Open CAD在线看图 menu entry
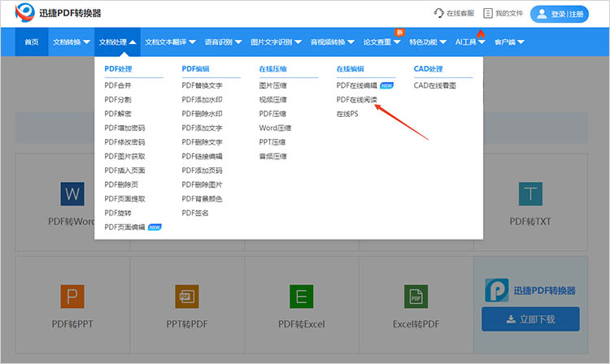This screenshot has height=364, width=610. tap(434, 85)
